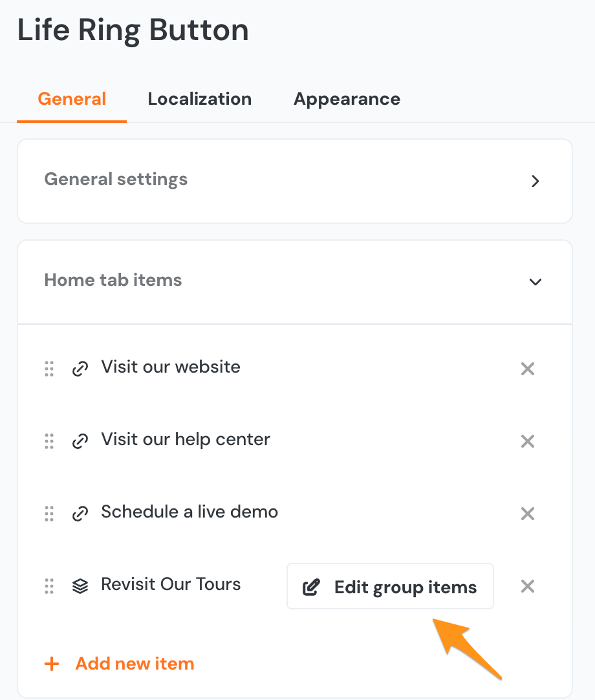
Task: Click drag handle beside Schedule a live demo
Action: pyautogui.click(x=49, y=514)
